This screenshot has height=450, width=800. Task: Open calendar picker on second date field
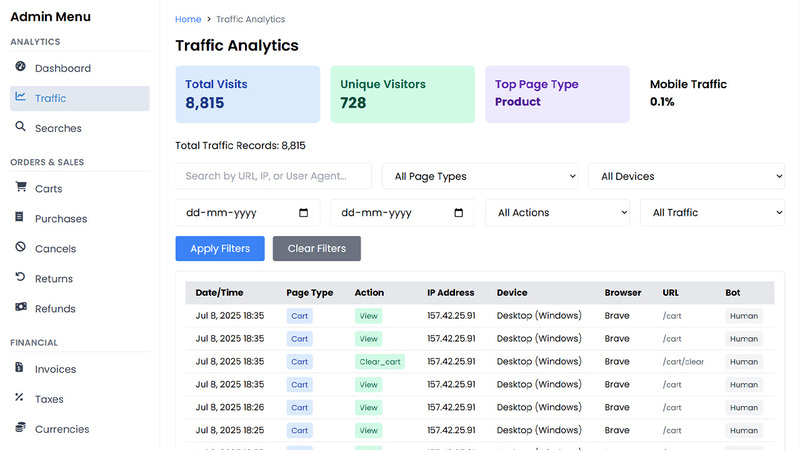(x=459, y=213)
